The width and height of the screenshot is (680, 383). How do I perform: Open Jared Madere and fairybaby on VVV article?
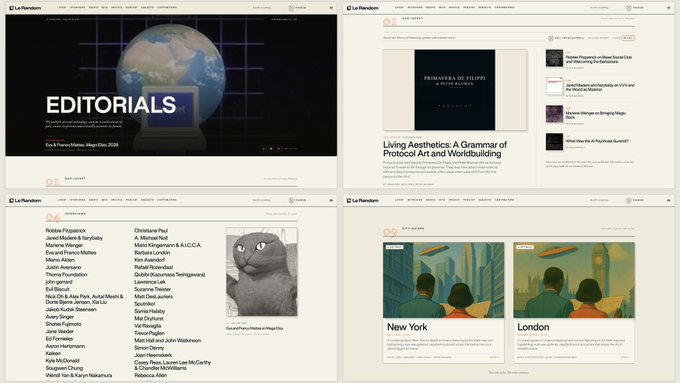tap(600, 87)
